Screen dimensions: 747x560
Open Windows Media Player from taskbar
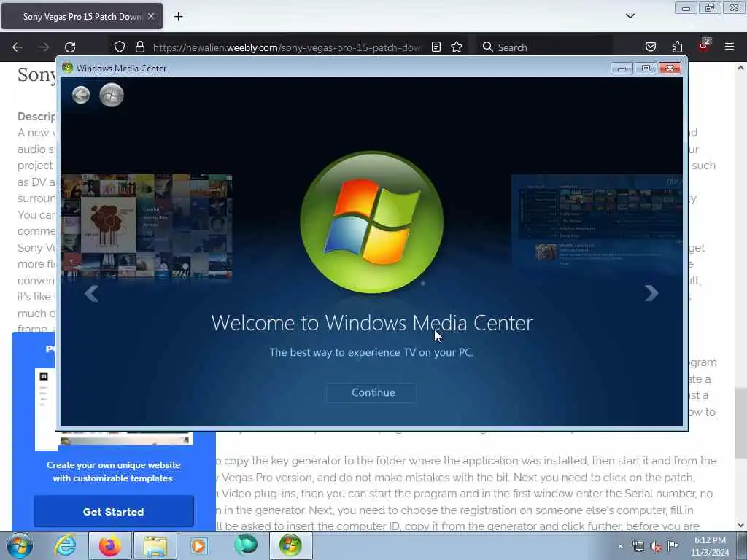199,545
